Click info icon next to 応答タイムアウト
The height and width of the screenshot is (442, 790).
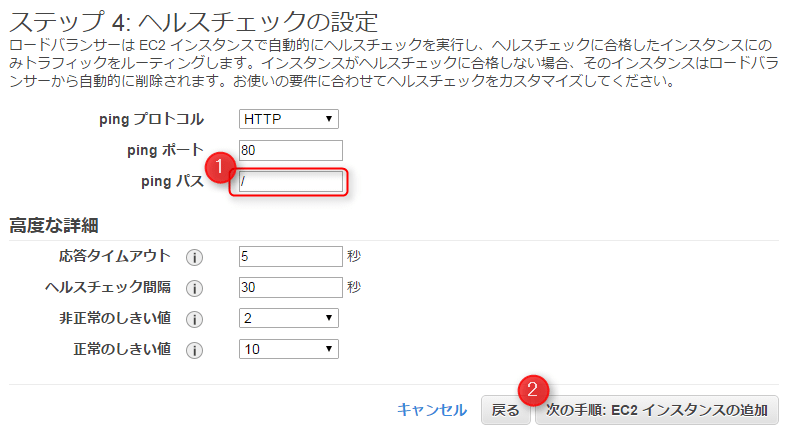[195, 257]
